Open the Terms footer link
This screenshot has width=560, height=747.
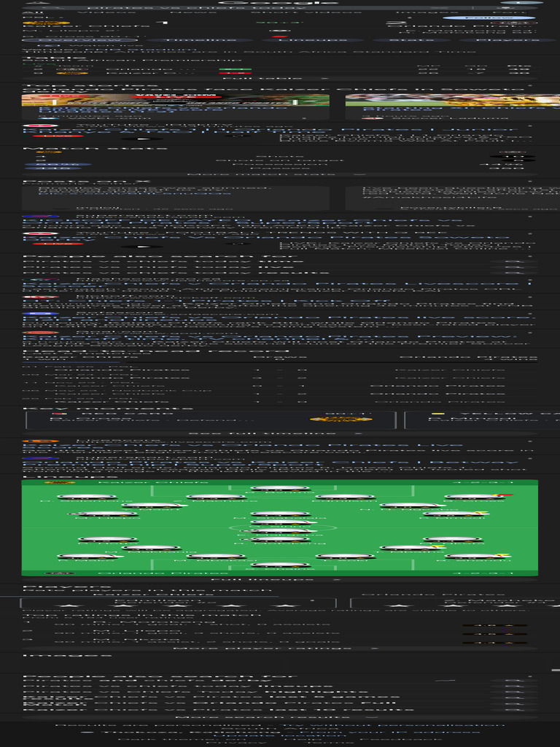coord(330,742)
